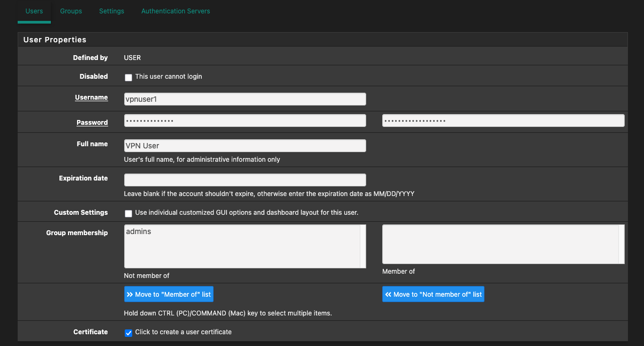Open the Settings tab

click(111, 11)
